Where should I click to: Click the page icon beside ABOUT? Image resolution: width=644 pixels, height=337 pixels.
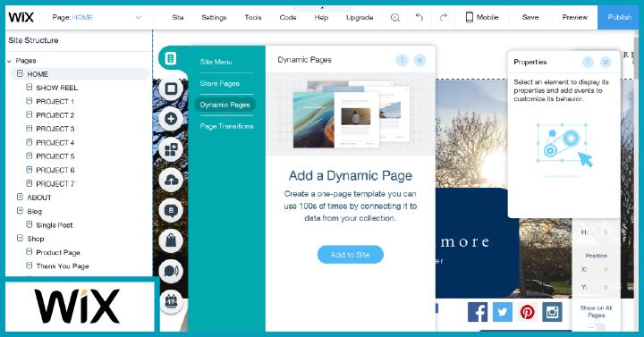click(20, 197)
